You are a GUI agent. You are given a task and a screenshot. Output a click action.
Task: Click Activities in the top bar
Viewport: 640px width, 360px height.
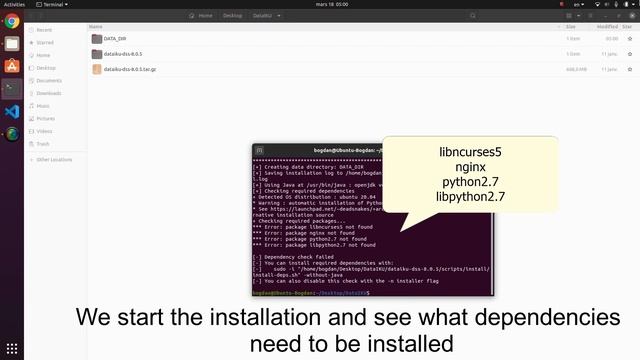pyautogui.click(x=14, y=4)
